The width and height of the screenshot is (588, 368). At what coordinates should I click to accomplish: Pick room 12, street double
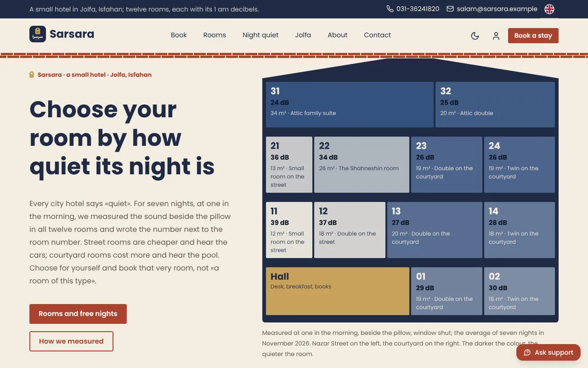[350, 230]
